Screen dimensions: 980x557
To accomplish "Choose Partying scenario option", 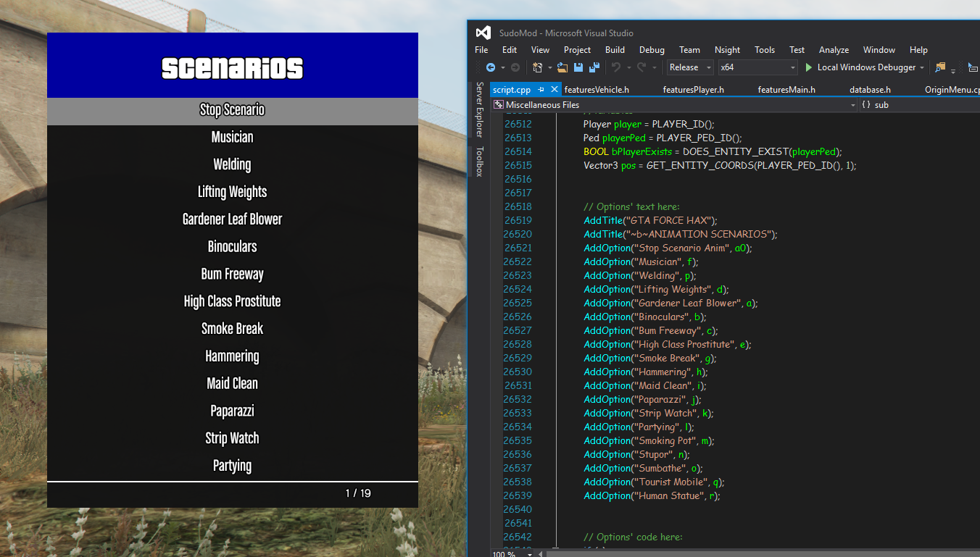I will coord(233,466).
